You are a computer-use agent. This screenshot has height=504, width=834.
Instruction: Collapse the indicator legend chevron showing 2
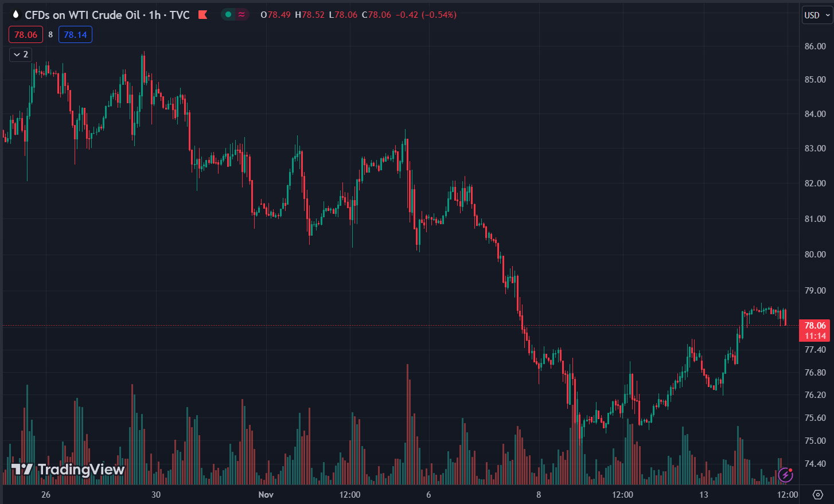(21, 54)
